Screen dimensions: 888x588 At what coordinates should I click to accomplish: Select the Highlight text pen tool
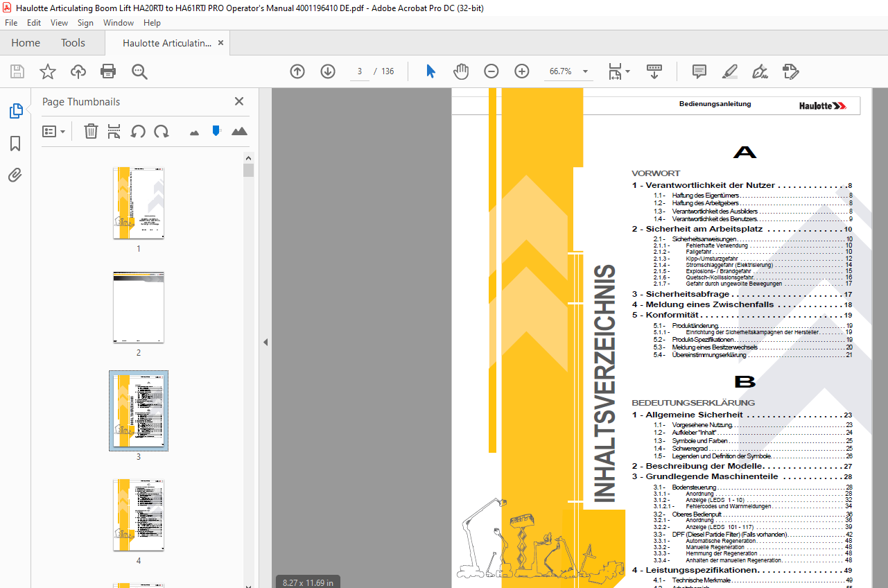729,71
